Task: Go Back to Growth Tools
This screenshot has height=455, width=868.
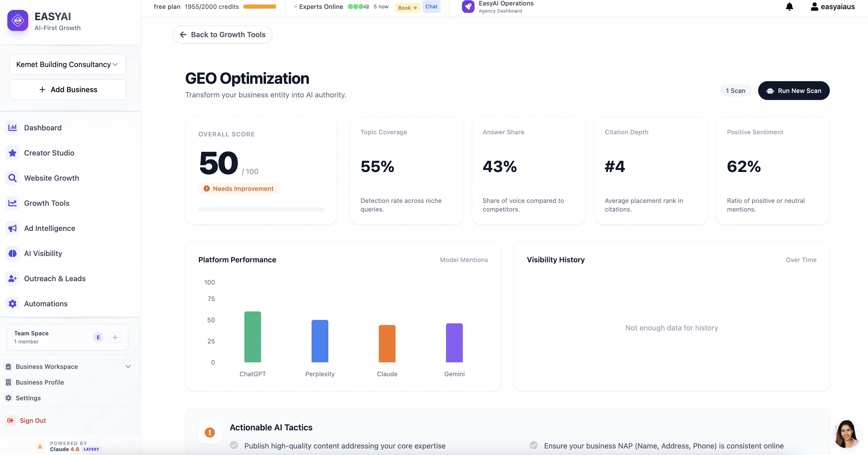Action: pos(222,34)
